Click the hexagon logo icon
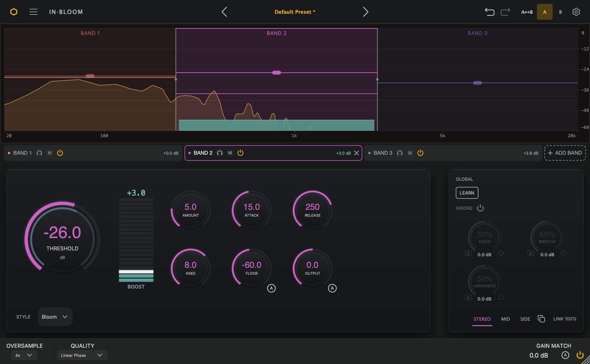590x364 pixels. point(14,12)
